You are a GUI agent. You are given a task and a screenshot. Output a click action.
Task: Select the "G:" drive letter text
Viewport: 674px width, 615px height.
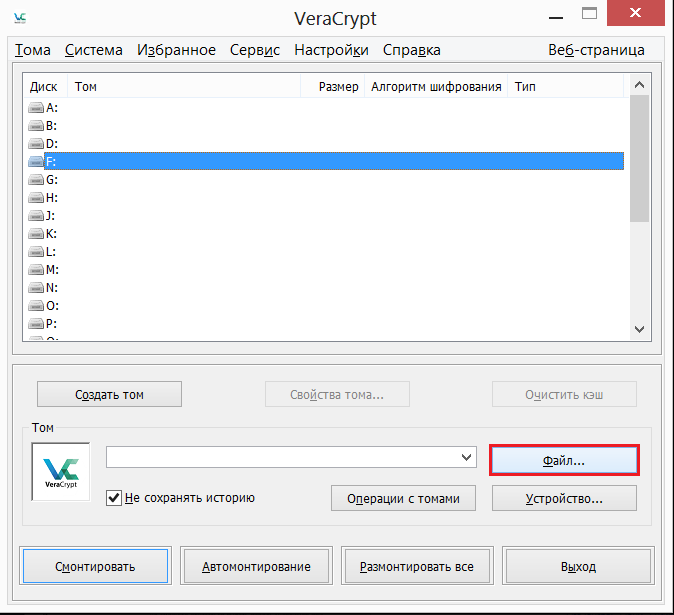(x=52, y=180)
